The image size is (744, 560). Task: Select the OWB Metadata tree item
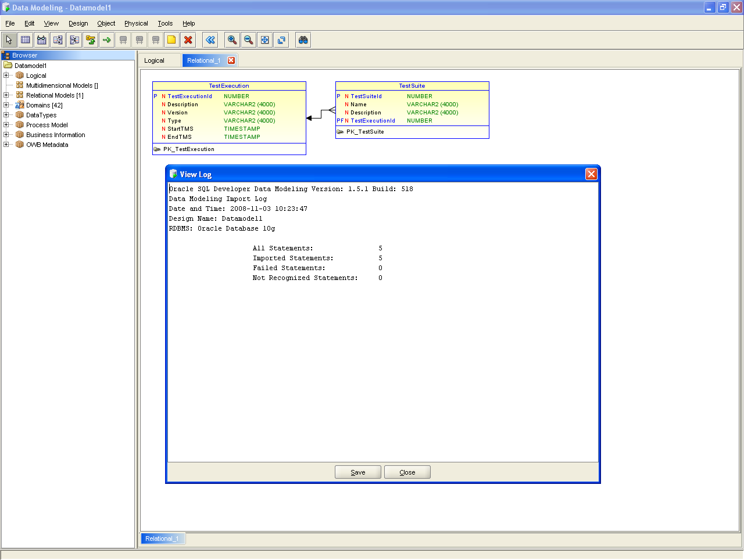(x=47, y=145)
